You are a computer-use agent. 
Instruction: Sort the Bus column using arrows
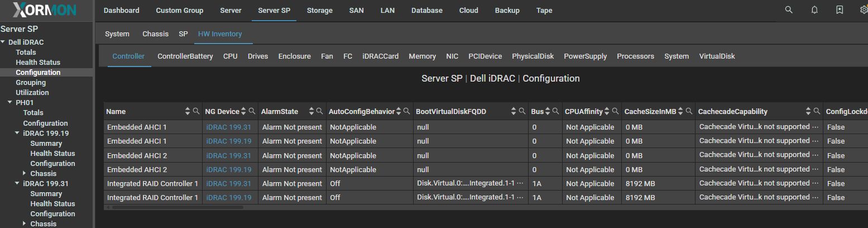tap(548, 111)
